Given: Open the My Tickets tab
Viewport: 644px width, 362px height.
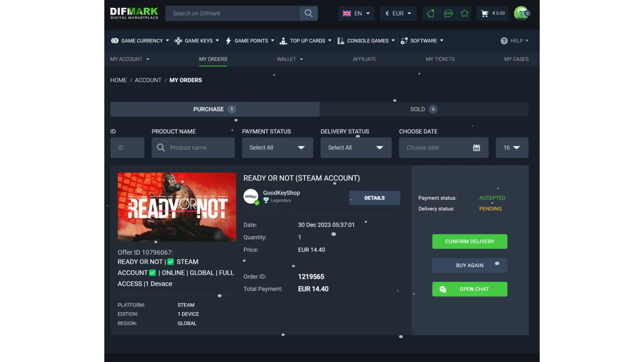Looking at the screenshot, I should point(440,59).
